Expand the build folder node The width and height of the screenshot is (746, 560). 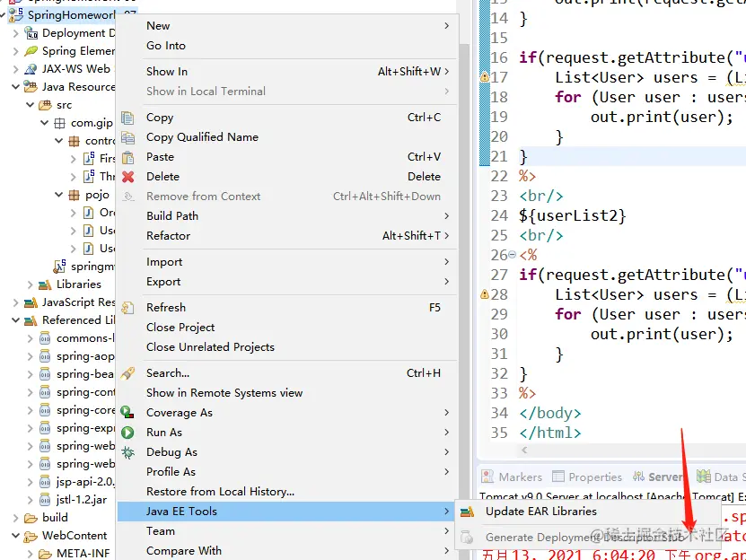click(15, 518)
